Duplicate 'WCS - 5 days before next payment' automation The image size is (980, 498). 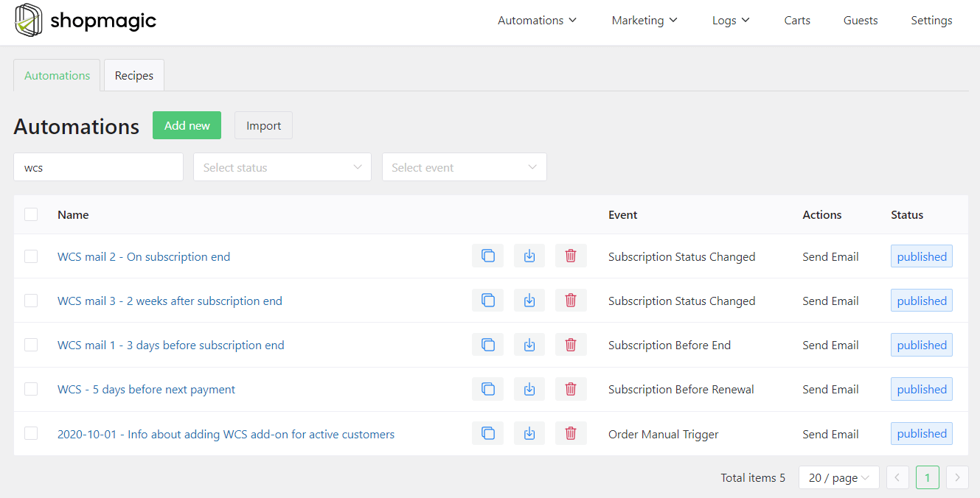click(487, 389)
